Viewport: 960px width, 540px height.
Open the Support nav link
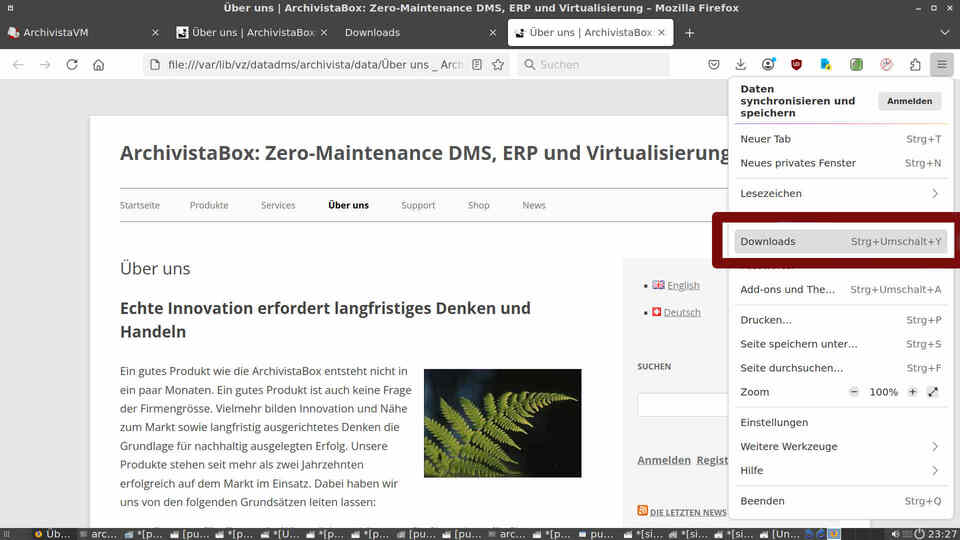point(418,205)
